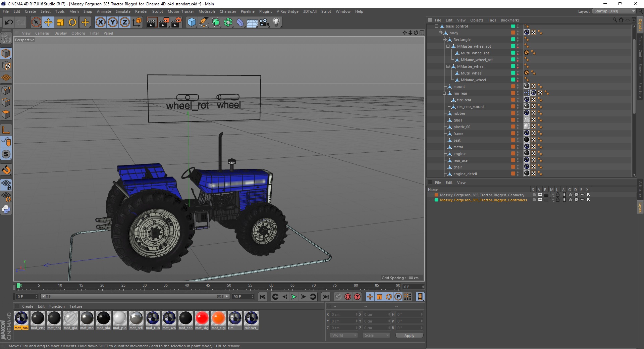
Task: Select the spline Pen tool
Action: coord(204,22)
